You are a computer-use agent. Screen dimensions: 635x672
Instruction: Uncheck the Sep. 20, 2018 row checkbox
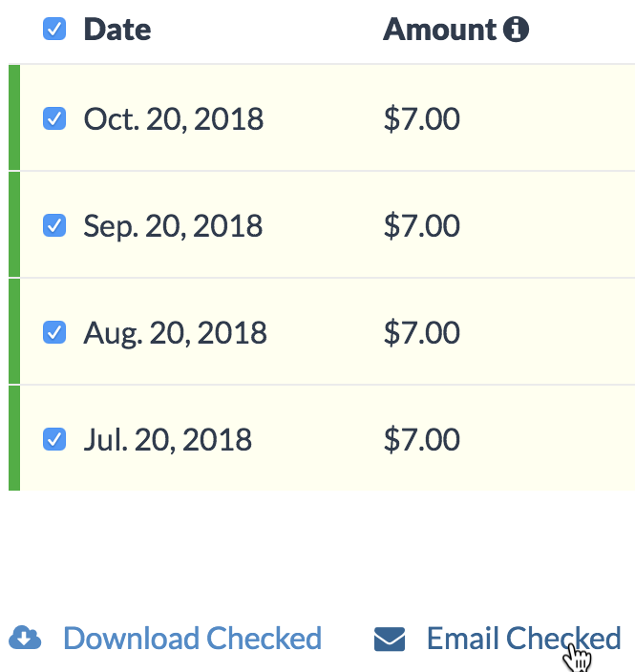tap(55, 225)
